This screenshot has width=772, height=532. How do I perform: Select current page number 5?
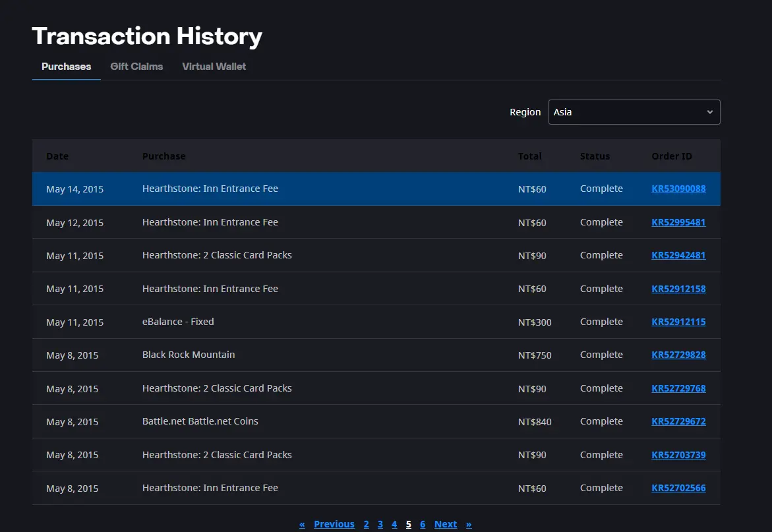click(x=409, y=524)
